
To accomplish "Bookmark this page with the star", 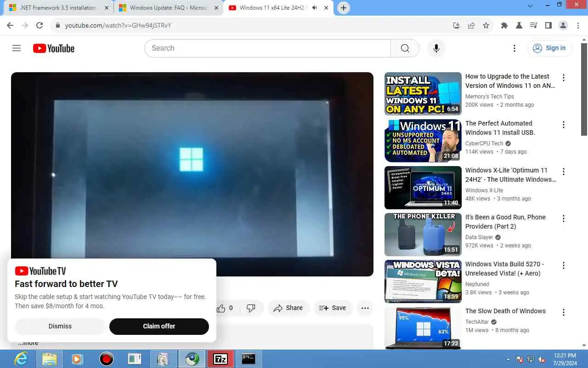I will [x=486, y=25].
